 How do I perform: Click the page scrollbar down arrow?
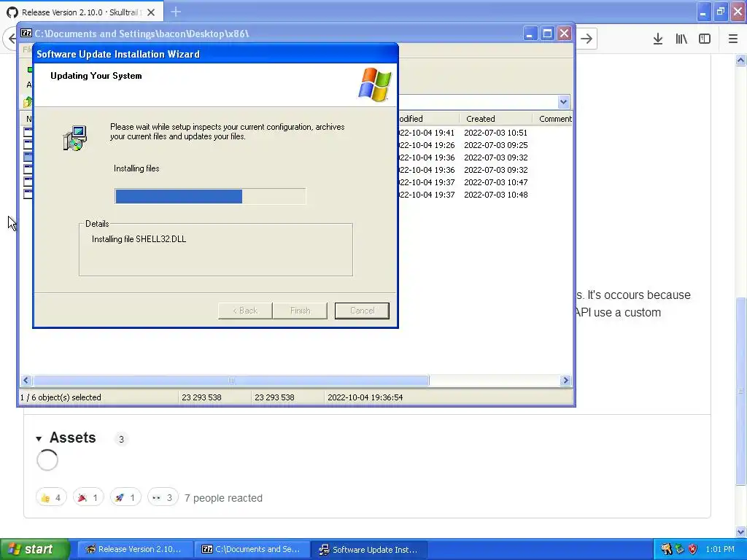740,532
